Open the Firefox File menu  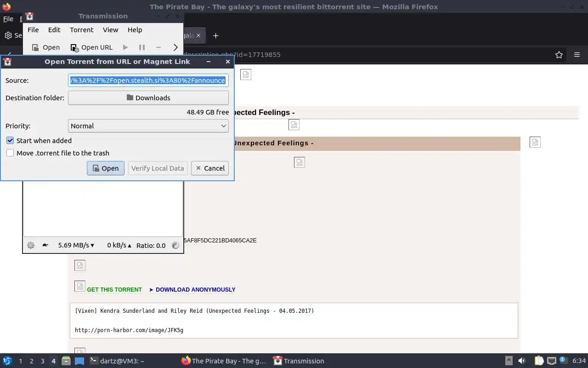tap(8, 19)
